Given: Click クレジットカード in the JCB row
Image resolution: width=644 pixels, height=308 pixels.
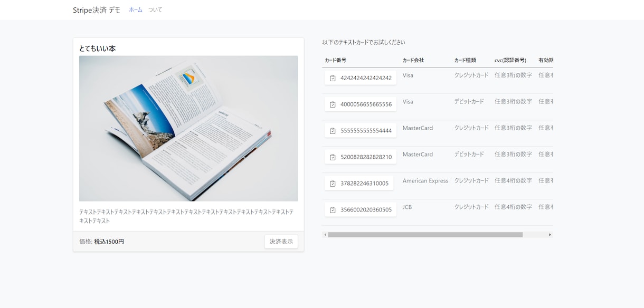Looking at the screenshot, I should point(471,207).
